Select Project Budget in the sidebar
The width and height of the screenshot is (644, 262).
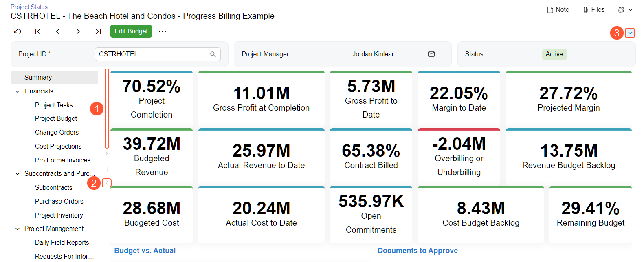click(x=56, y=119)
